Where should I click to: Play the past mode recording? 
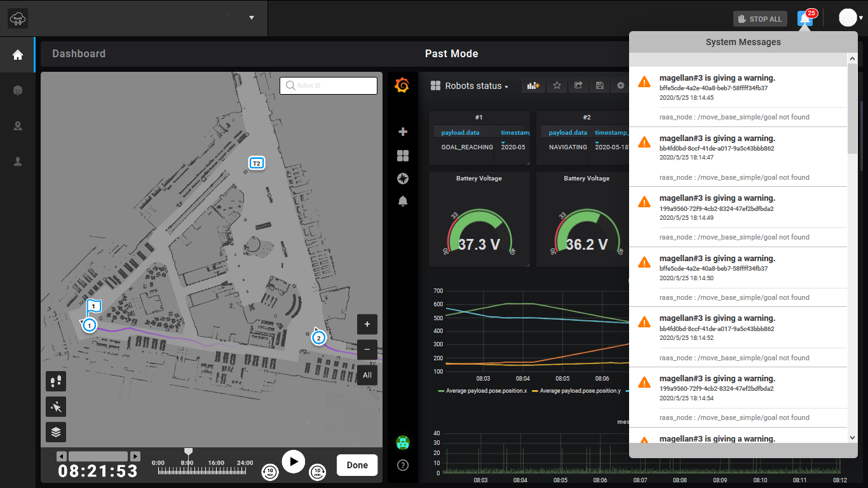click(x=294, y=461)
